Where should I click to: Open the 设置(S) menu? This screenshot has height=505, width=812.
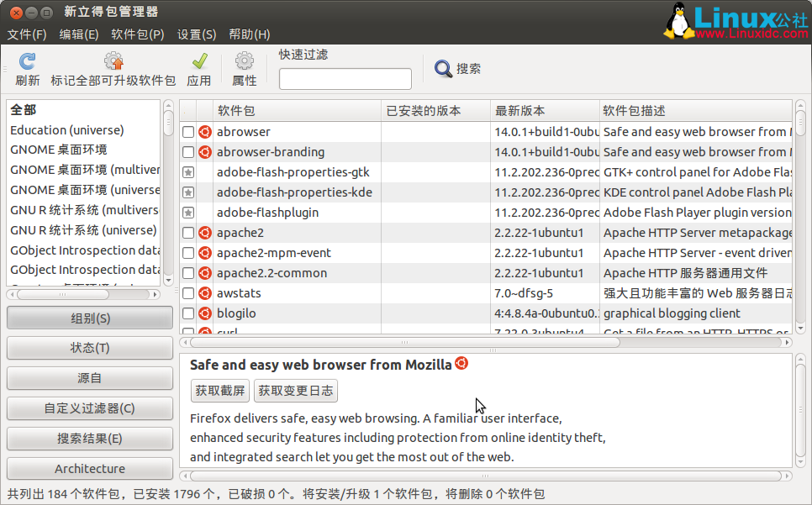tap(197, 34)
